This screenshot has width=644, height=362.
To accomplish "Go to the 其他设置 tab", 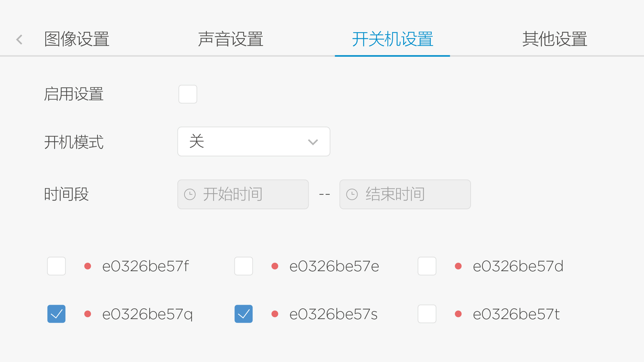I will (554, 39).
